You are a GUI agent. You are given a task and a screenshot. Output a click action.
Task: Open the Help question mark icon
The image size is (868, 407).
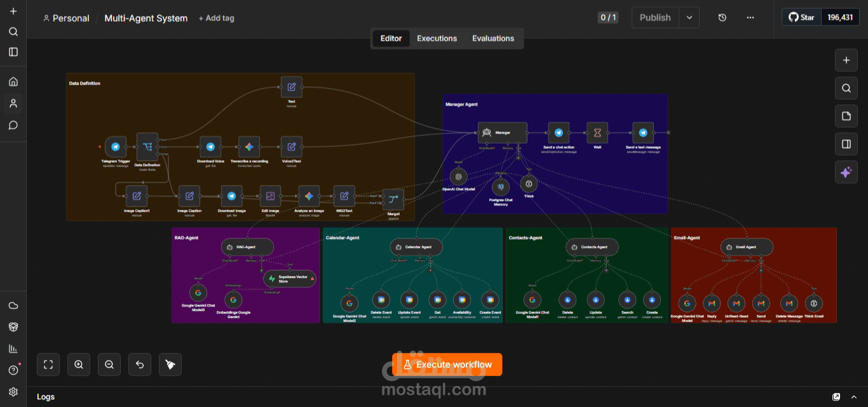(x=13, y=370)
